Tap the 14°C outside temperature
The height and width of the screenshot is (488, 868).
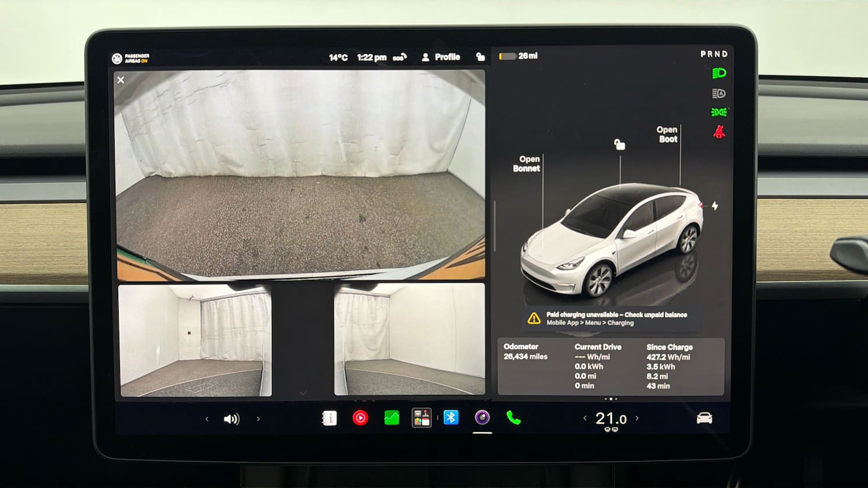click(338, 57)
